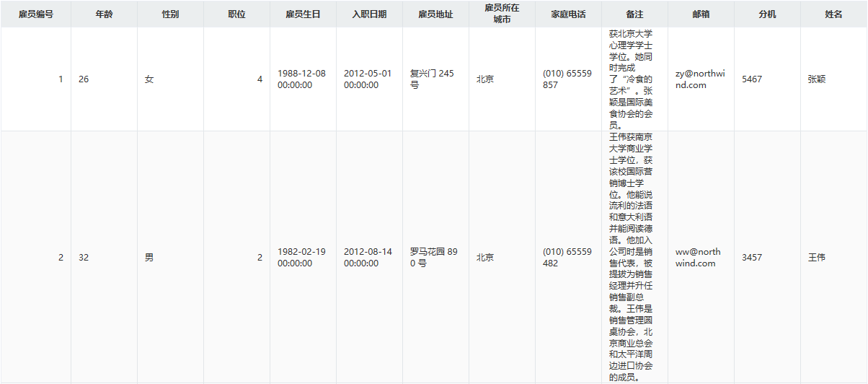The width and height of the screenshot is (868, 384).
Task: Select email zy@northwind.com
Action: point(701,79)
